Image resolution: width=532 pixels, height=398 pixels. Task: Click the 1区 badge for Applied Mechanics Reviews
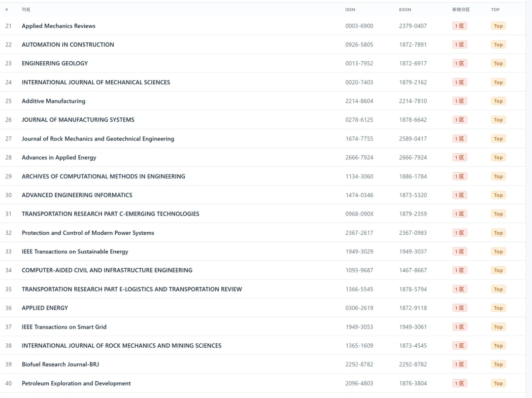(x=460, y=26)
